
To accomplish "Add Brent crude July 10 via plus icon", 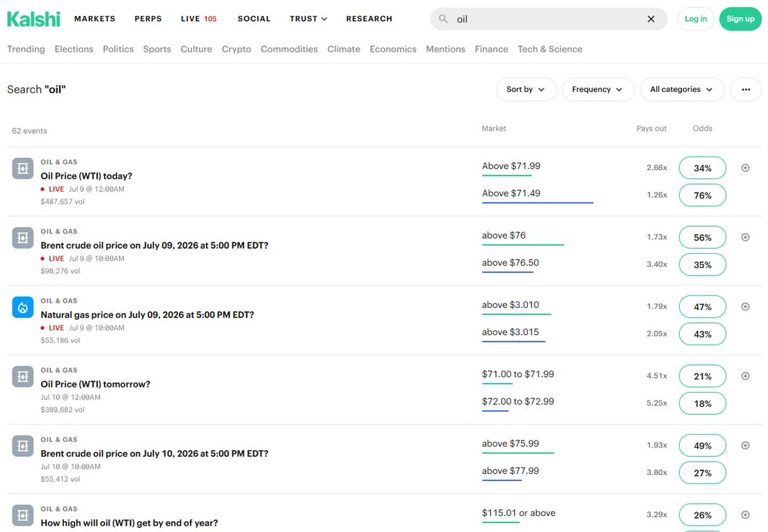I will (x=745, y=445).
